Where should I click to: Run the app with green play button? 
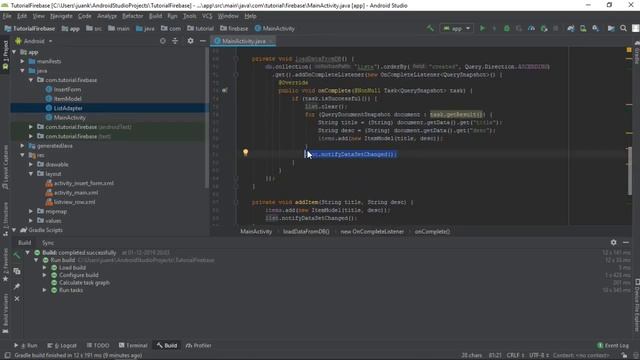[x=482, y=28]
